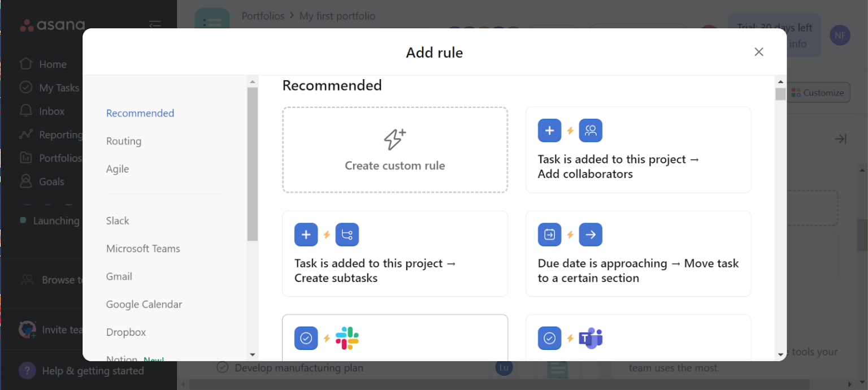Select the My Tasks checkmark icon
The image size is (868, 390).
click(27, 88)
